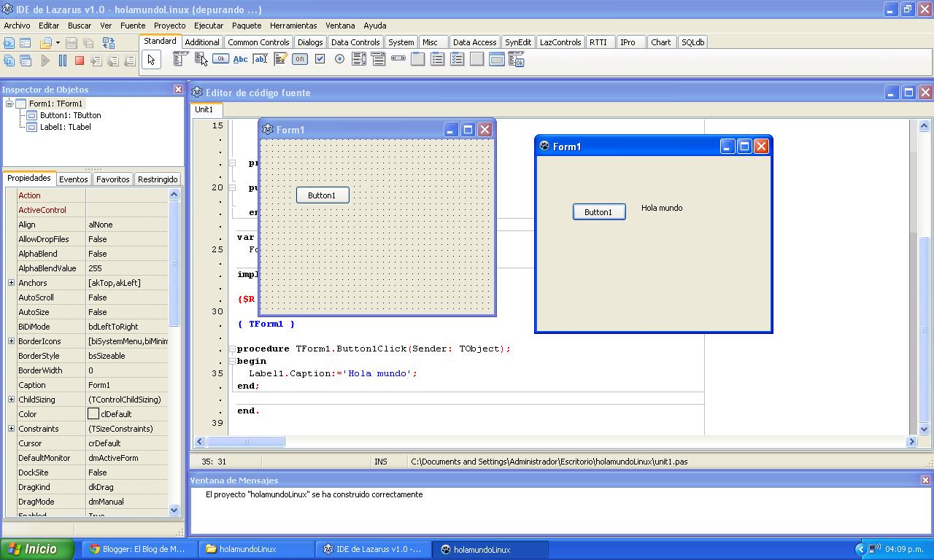Select the TActionList component icon
The height and width of the screenshot is (560, 934).
(517, 61)
